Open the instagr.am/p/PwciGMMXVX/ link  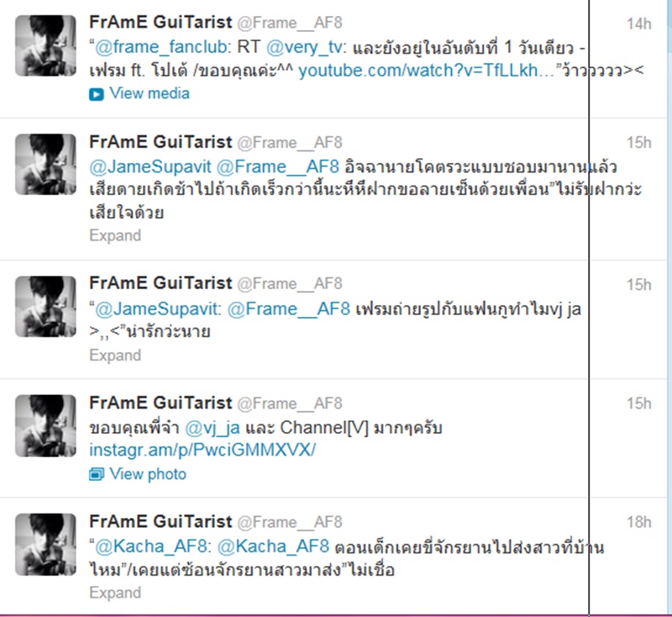[202, 450]
